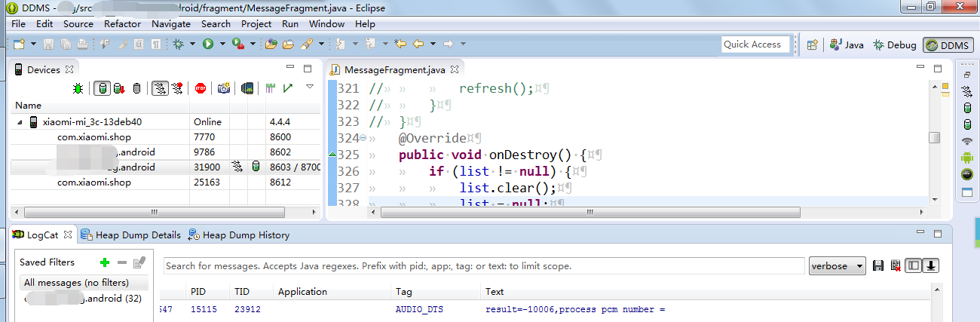This screenshot has width=980, height=322.
Task: Open the Refactor menu
Action: tap(123, 24)
